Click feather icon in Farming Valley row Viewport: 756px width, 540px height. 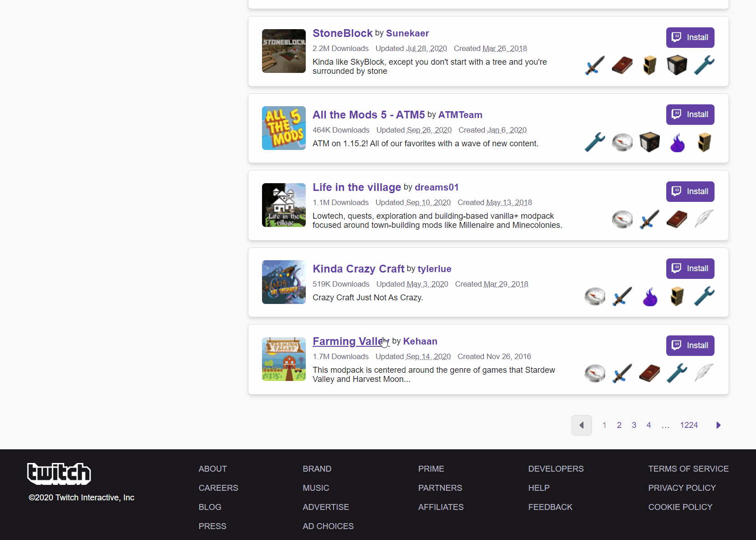[x=704, y=373]
